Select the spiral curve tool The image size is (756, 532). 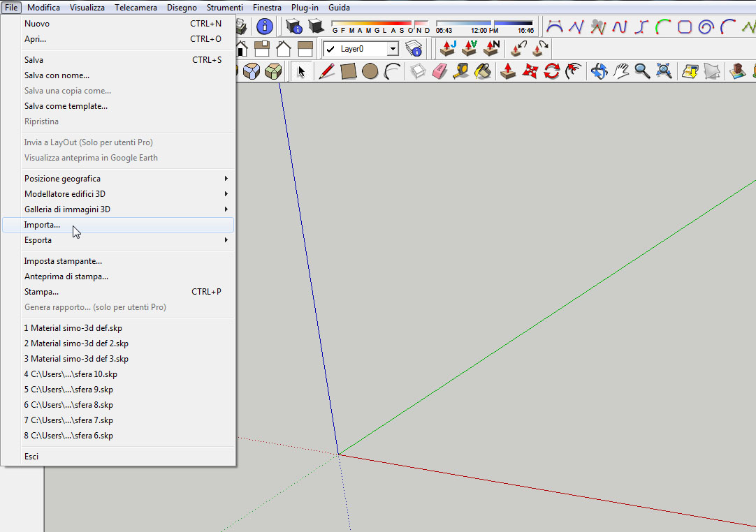click(706, 27)
